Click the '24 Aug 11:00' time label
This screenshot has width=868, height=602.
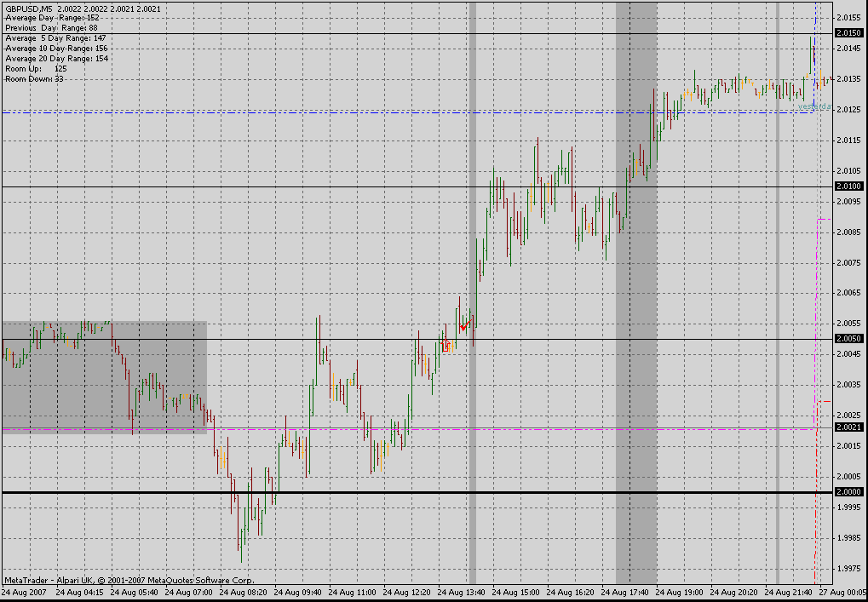click(x=352, y=592)
